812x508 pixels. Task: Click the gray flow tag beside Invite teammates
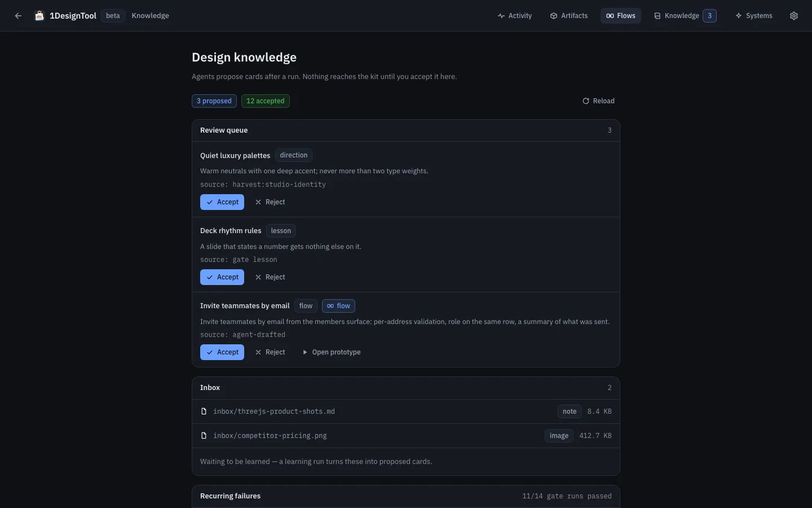(306, 306)
